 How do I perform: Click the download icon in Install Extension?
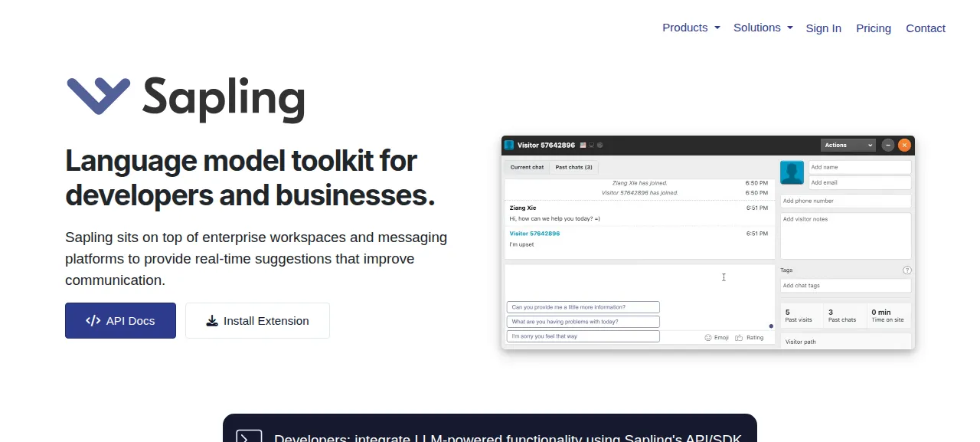tap(212, 321)
